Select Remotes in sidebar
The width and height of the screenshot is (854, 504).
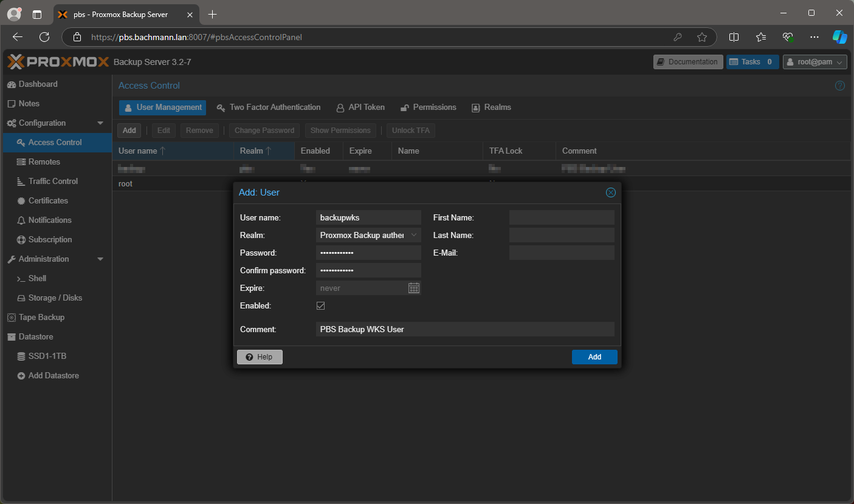(44, 162)
